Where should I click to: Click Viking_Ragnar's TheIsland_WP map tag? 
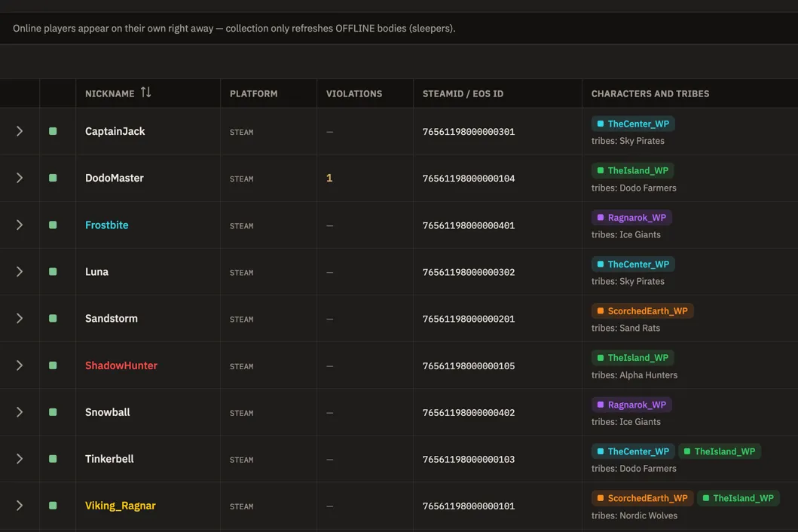pyautogui.click(x=738, y=498)
